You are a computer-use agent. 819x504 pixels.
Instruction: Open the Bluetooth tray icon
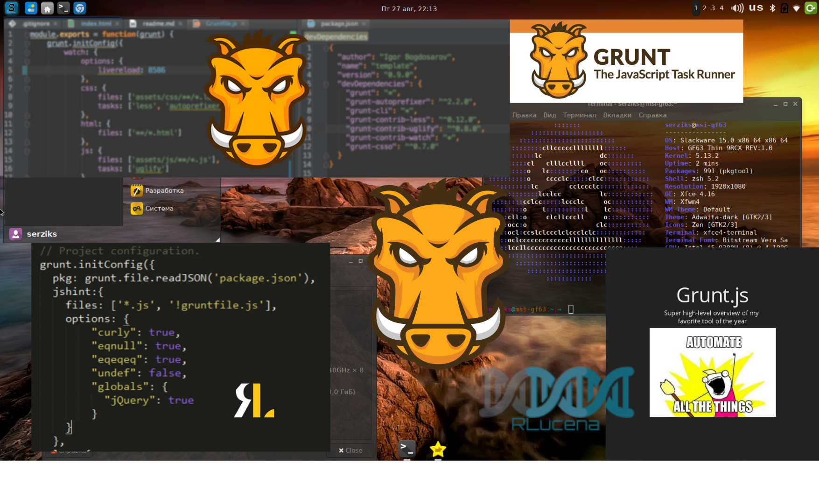pos(772,8)
